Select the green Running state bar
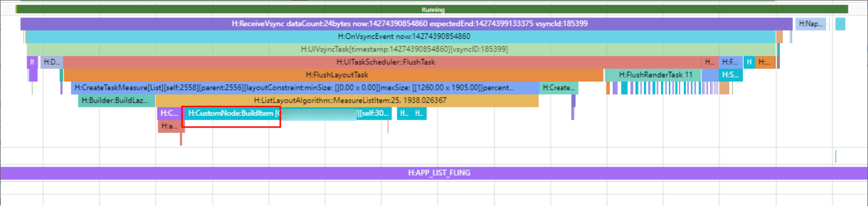This screenshot has height=206, width=868. 433,10
